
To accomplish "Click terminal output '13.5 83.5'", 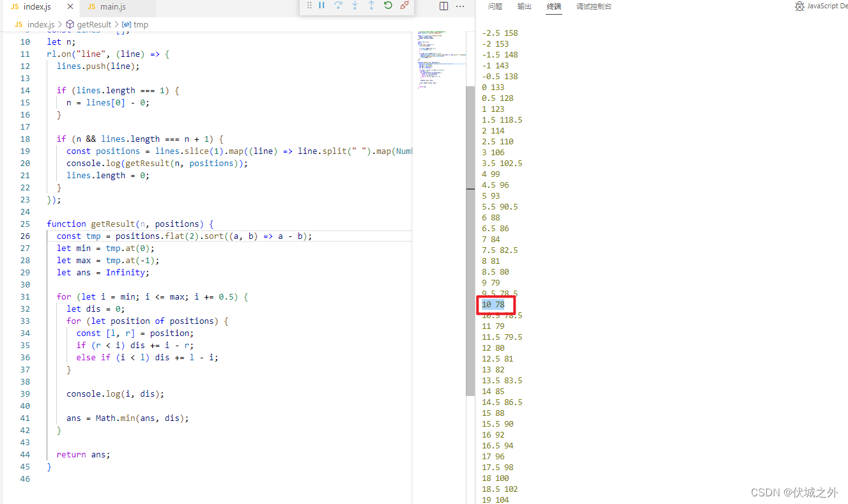I will point(502,380).
